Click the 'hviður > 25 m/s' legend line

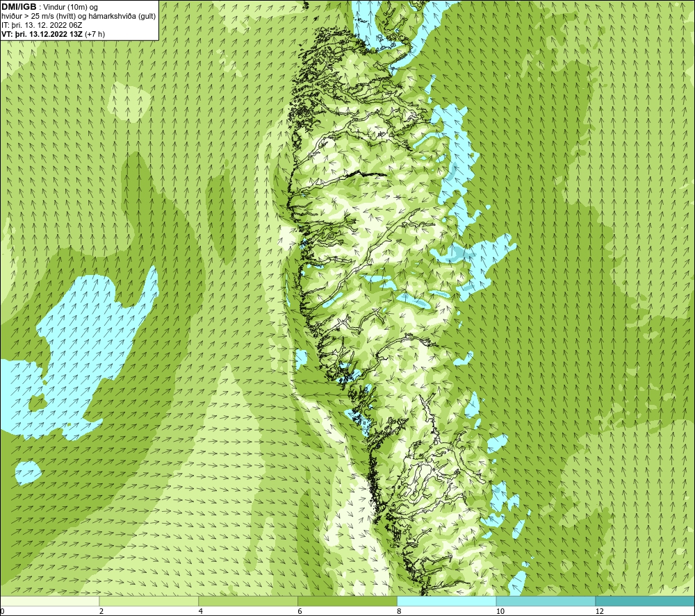[79, 17]
